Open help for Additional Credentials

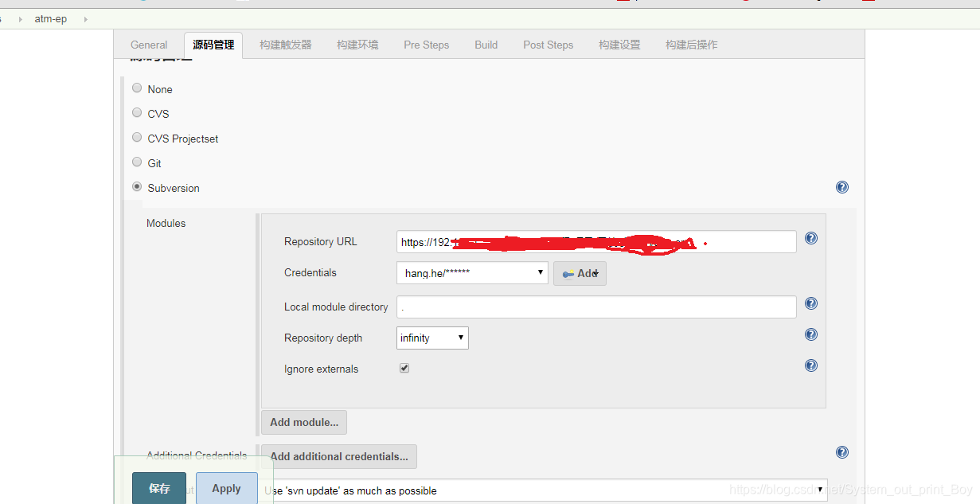[x=842, y=452]
